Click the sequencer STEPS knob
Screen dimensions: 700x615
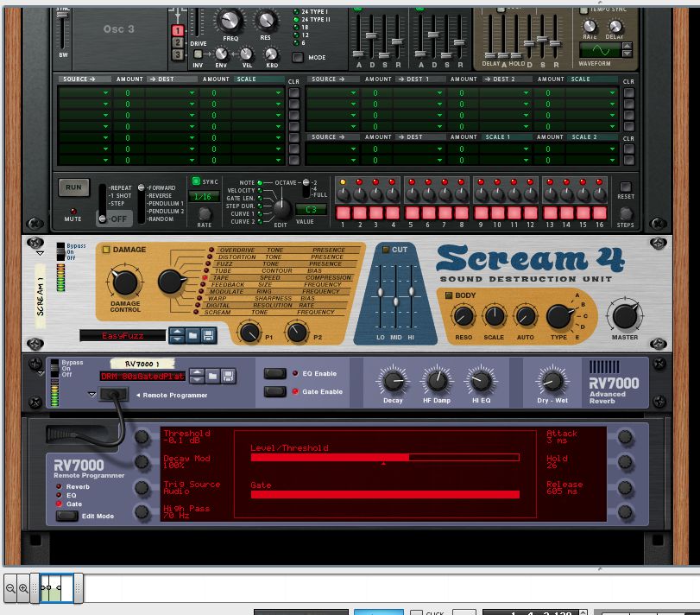626,214
